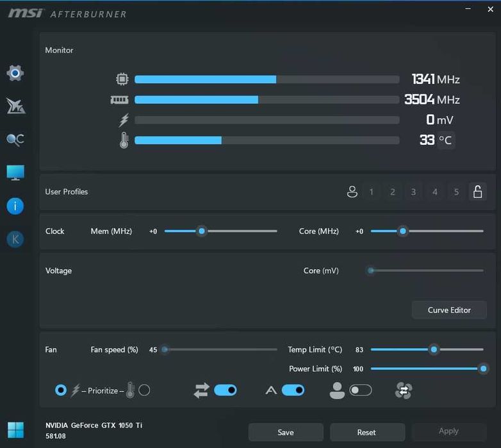Open the Curve Editor
The width and height of the screenshot is (501, 448).
(449, 310)
